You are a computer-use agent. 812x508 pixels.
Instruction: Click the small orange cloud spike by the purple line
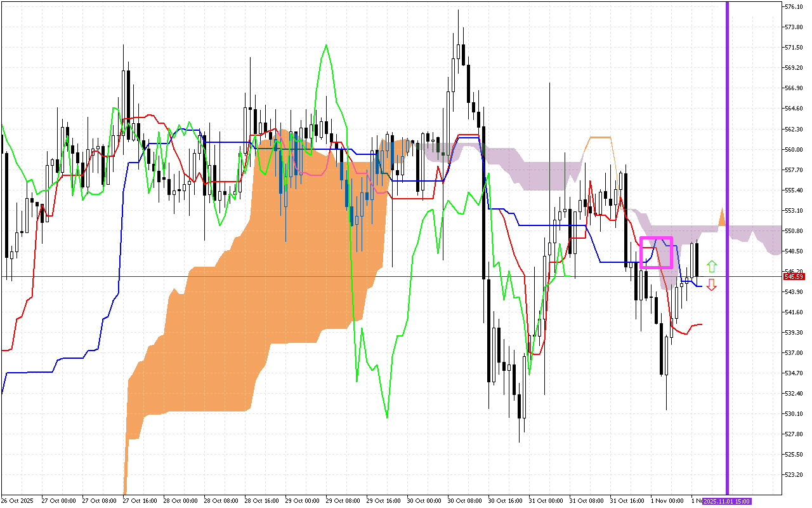(722, 218)
